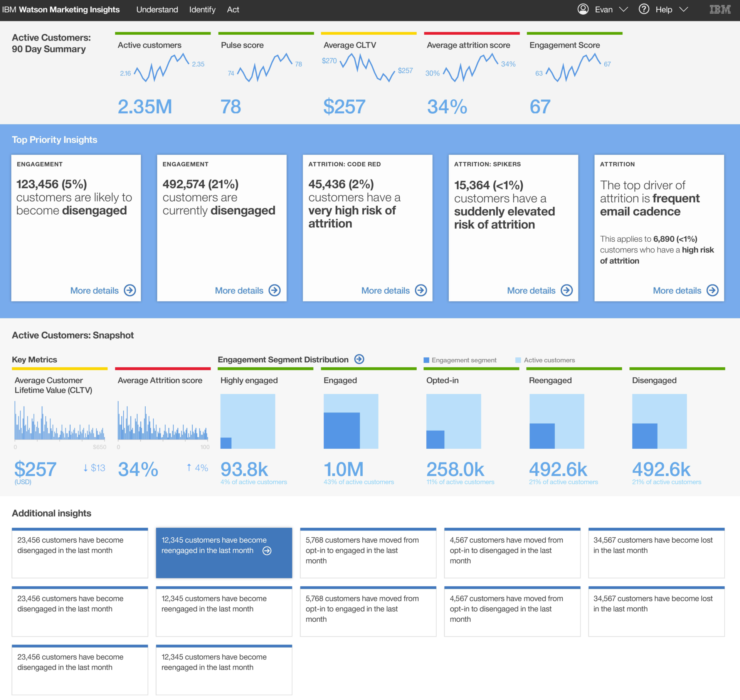Click the 67 Engagement Score value
The height and width of the screenshot is (700, 740).
pos(540,107)
